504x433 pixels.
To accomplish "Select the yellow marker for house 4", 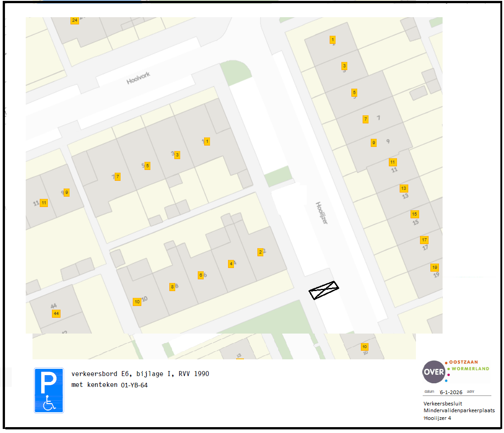I will pyautogui.click(x=231, y=264).
